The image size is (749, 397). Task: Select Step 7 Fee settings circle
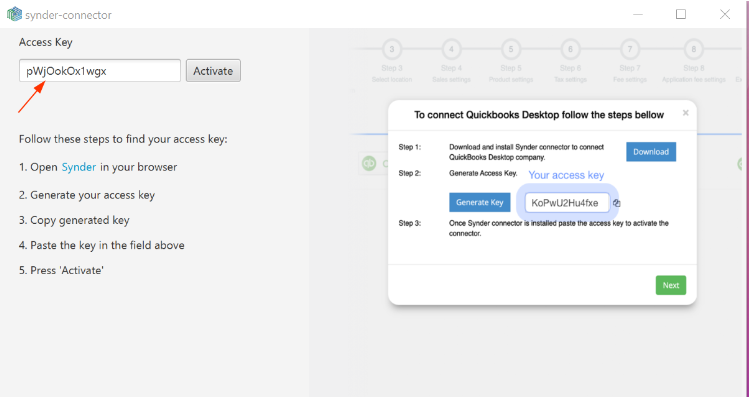[x=630, y=49]
